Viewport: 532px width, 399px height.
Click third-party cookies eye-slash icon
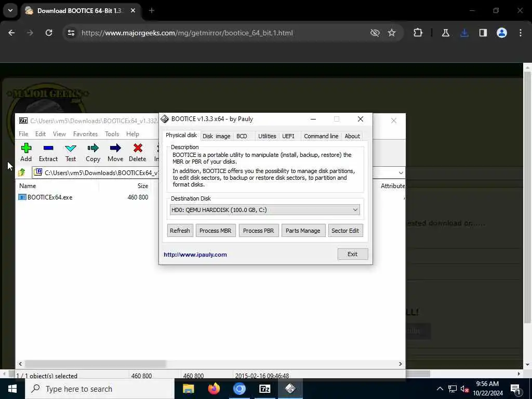click(x=375, y=33)
